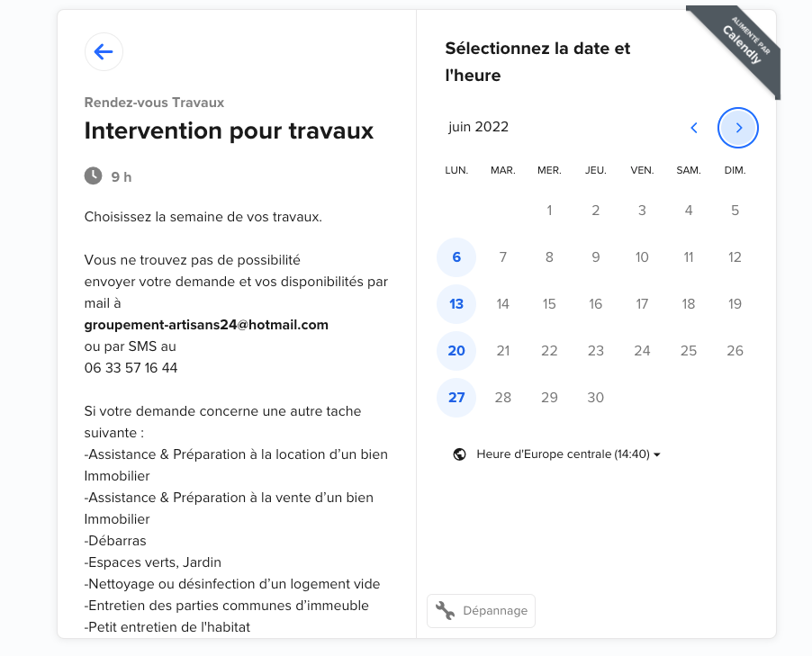812x656 pixels.
Task: Click the clock icon next to 9 h
Action: tap(93, 175)
